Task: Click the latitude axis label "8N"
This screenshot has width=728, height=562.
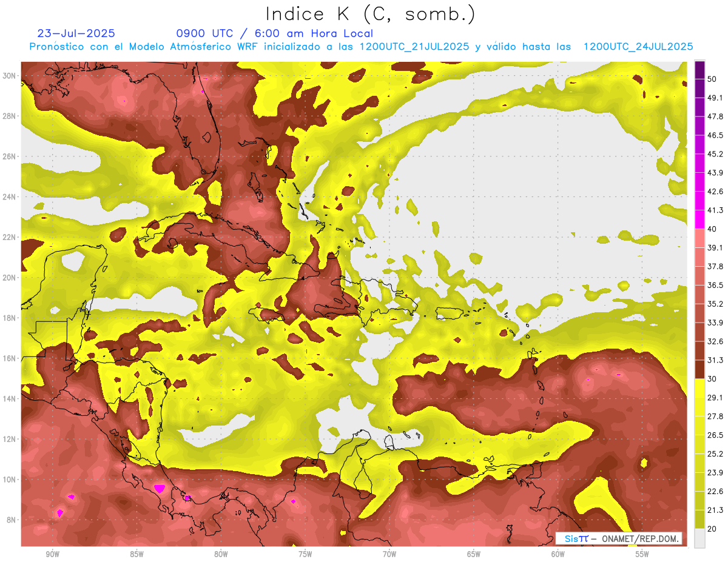Action: click(x=12, y=520)
